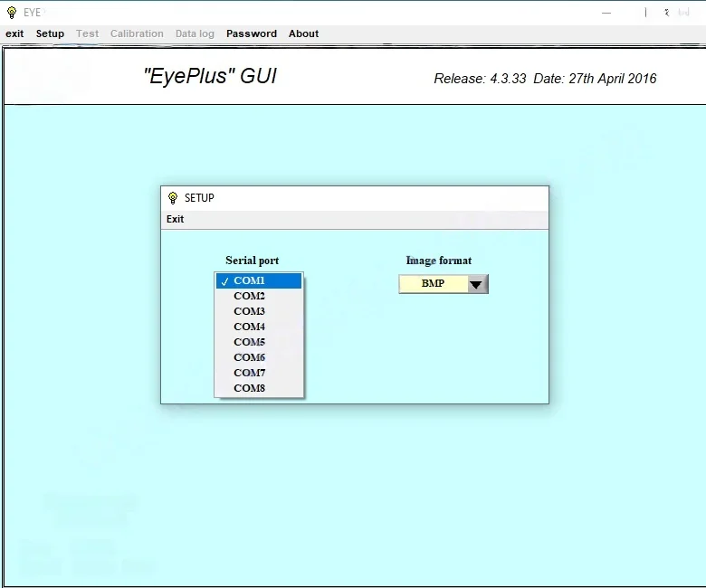Click the EYE lightbulb icon in title bar
This screenshot has height=588, width=706.
click(12, 13)
